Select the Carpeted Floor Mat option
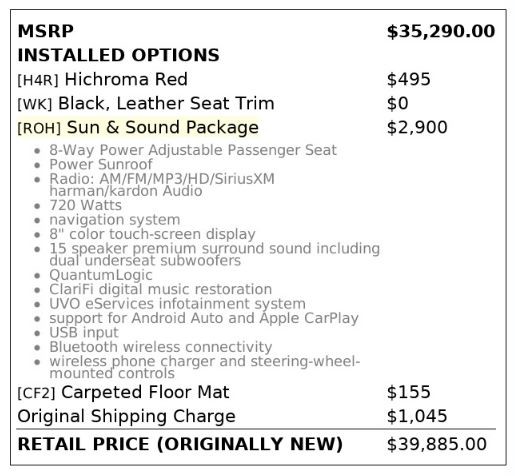Viewport: 515px width, 476px height. click(x=145, y=392)
